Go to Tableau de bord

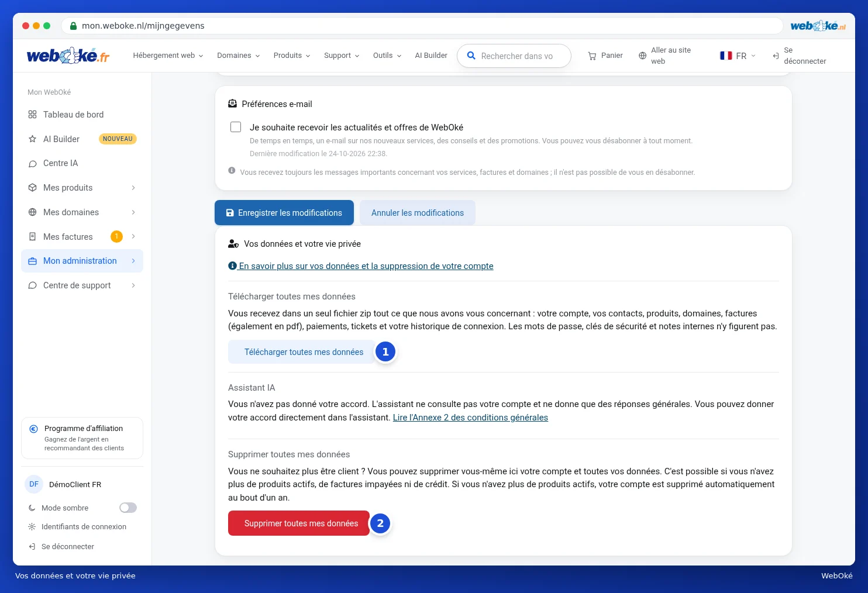pyautogui.click(x=82, y=115)
